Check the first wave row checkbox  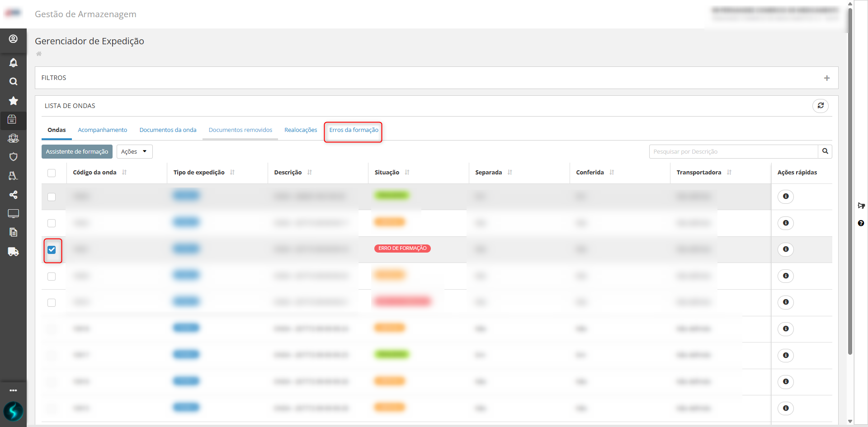point(52,197)
